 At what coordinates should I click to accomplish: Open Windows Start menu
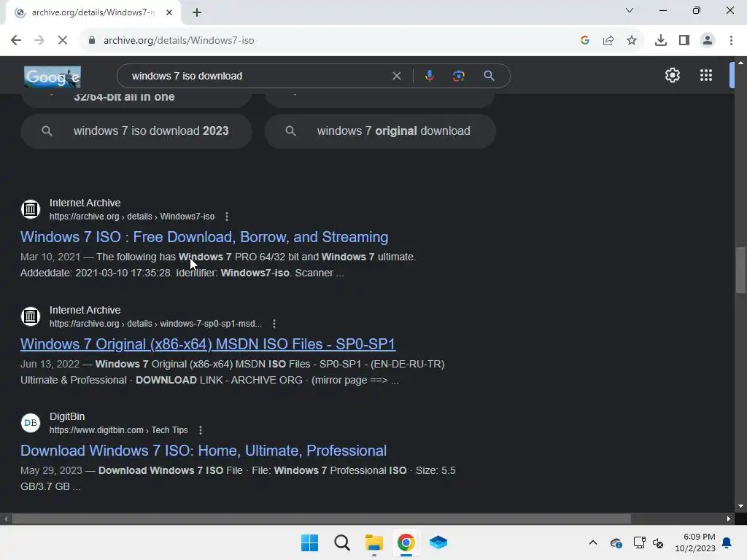tap(309, 542)
